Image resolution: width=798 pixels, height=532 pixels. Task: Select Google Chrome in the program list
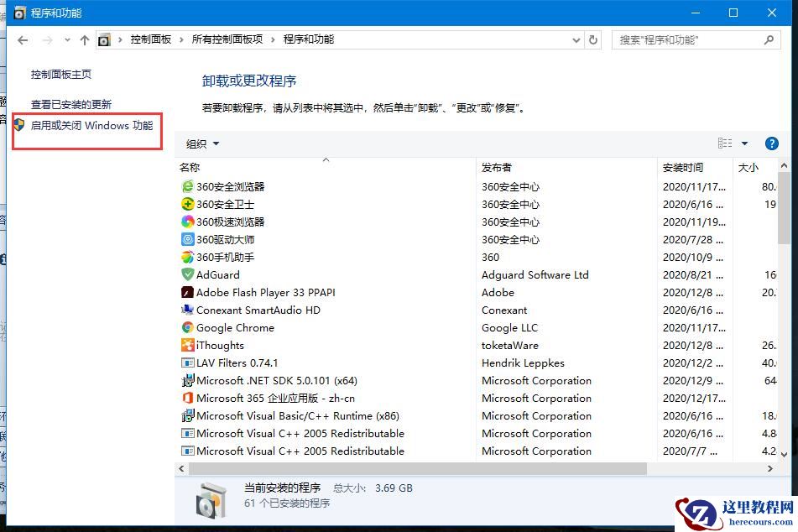[x=237, y=327]
